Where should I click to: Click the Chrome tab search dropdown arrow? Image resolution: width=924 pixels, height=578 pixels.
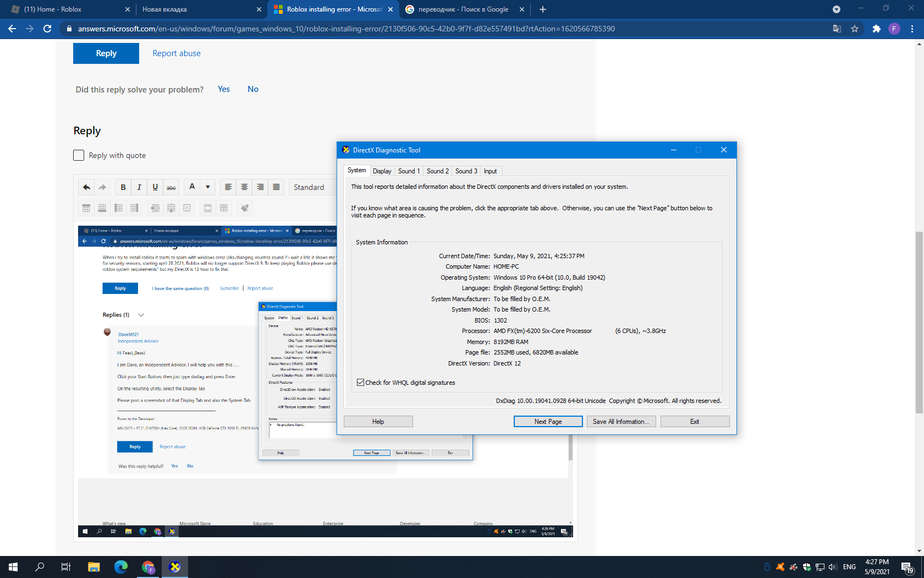pos(837,9)
